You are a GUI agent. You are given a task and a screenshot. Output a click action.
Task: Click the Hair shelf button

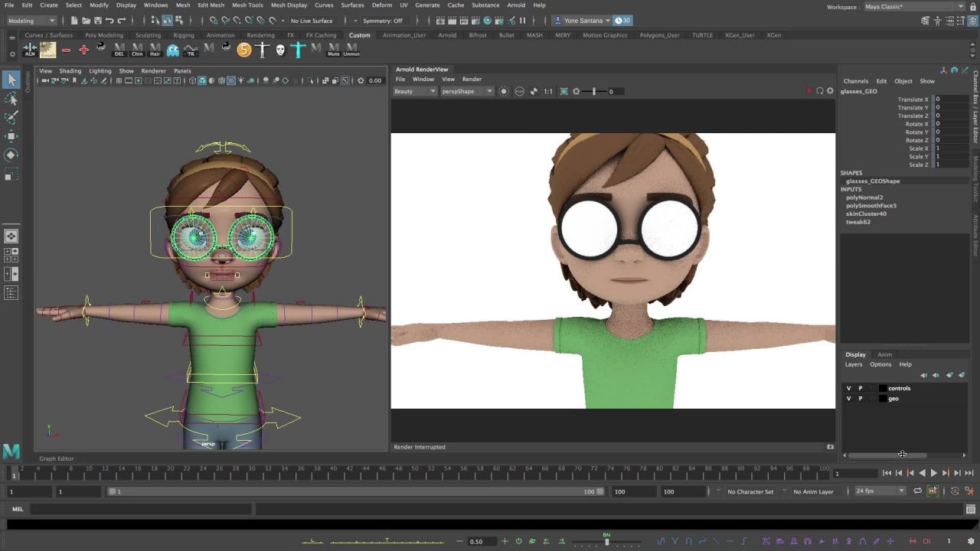(x=155, y=50)
